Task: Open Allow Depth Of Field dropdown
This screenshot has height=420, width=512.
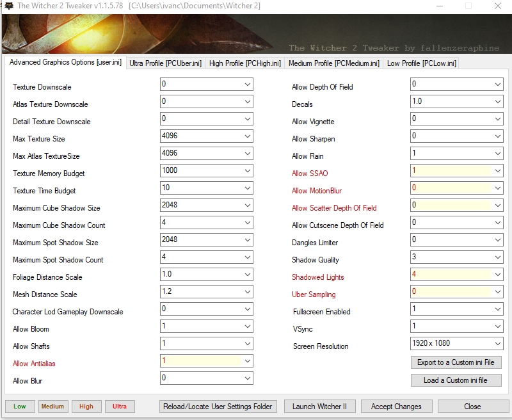Action: coord(456,85)
